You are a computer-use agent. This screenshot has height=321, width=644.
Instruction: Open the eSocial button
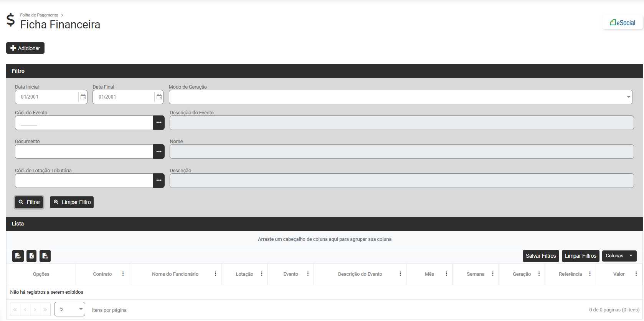(623, 23)
